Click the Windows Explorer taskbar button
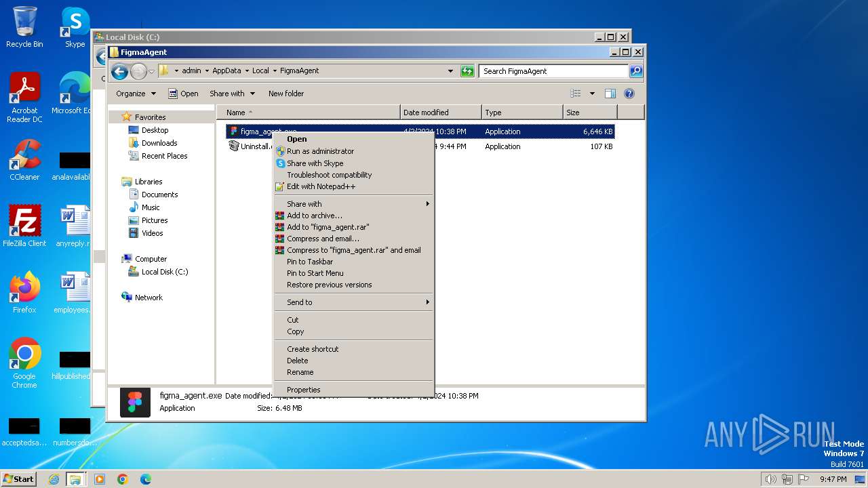This screenshot has height=488, width=868. (75, 479)
